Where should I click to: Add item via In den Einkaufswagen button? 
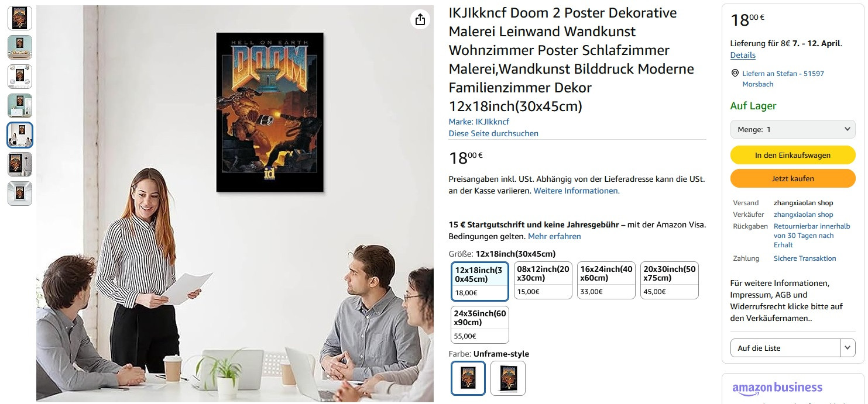tap(793, 155)
